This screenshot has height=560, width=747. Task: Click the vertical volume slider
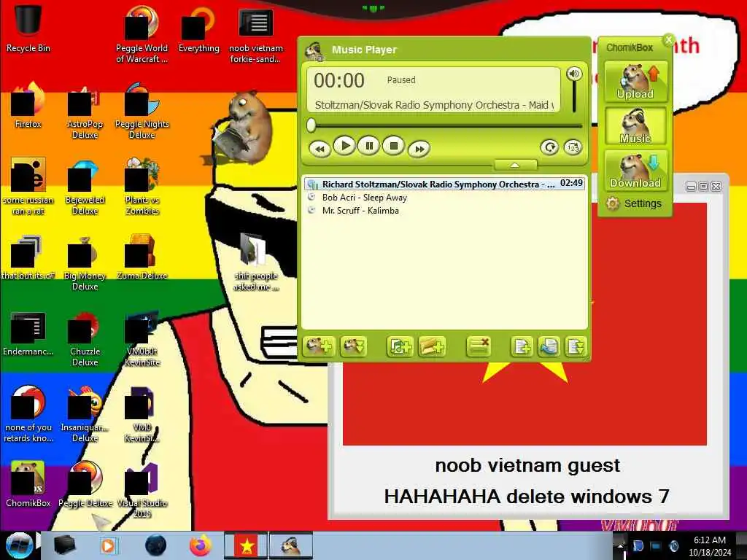tap(574, 97)
